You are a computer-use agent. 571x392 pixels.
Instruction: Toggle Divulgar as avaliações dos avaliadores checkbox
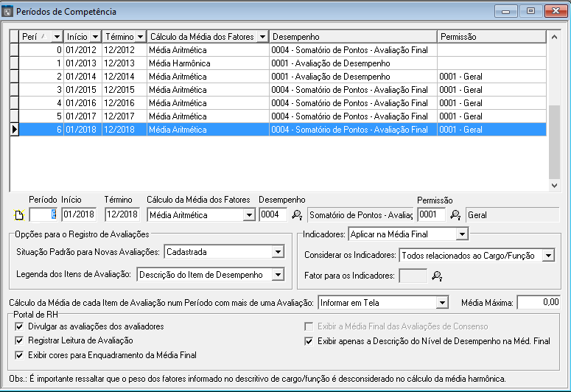pos(19,326)
